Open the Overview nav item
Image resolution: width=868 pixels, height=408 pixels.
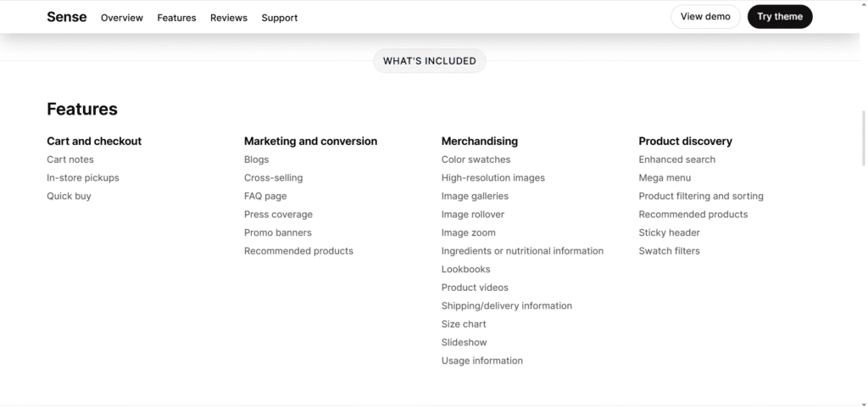click(x=122, y=18)
